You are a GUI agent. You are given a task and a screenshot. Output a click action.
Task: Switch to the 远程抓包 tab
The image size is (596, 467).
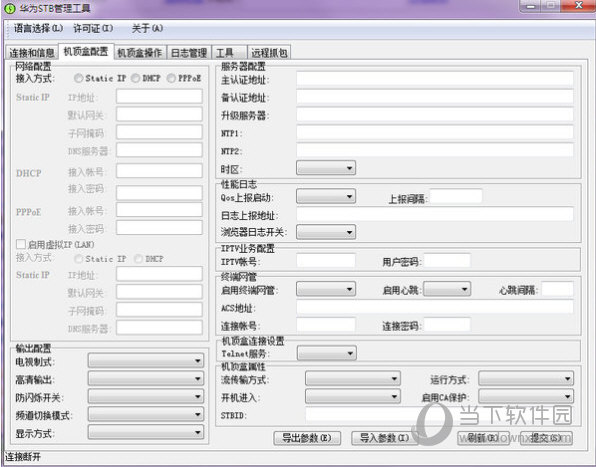coord(269,52)
